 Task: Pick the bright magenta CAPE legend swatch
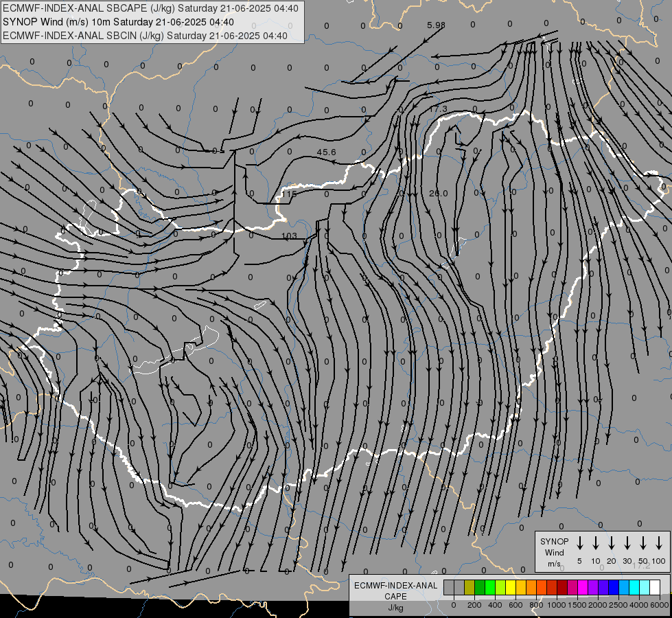583,588
